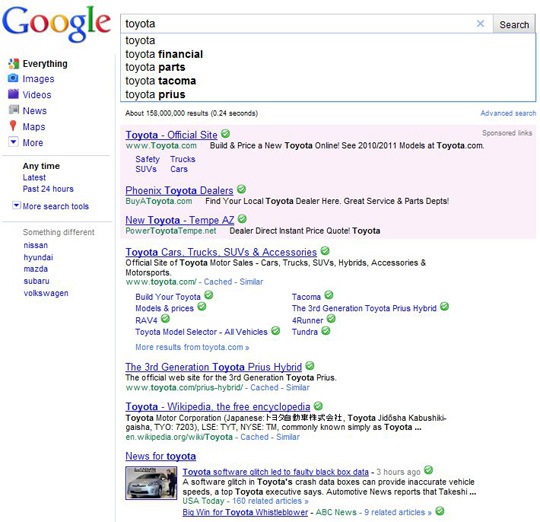Open Advanced search link
The width and height of the screenshot is (540, 522).
click(x=508, y=113)
